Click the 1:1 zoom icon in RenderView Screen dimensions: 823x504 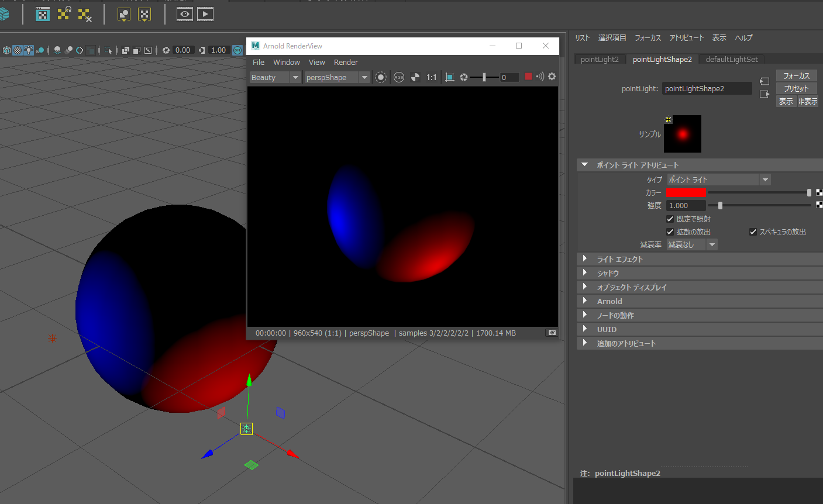point(432,77)
